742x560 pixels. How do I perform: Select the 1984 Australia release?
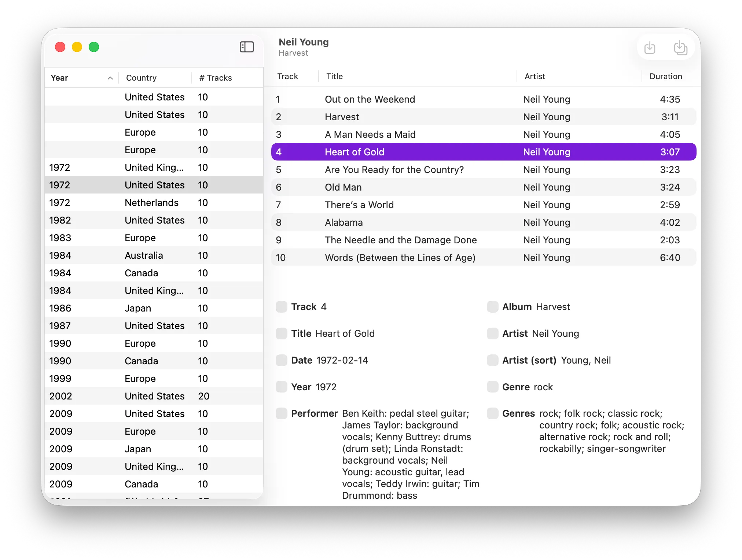(147, 255)
